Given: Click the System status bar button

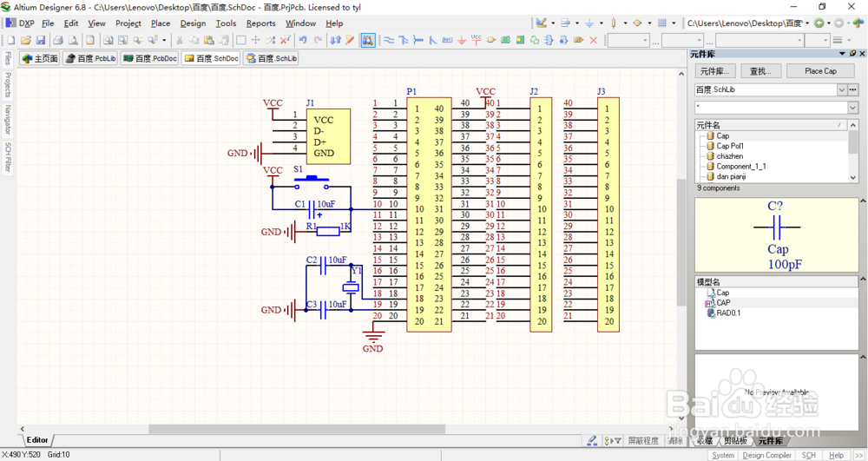Looking at the screenshot, I should pyautogui.click(x=723, y=455).
